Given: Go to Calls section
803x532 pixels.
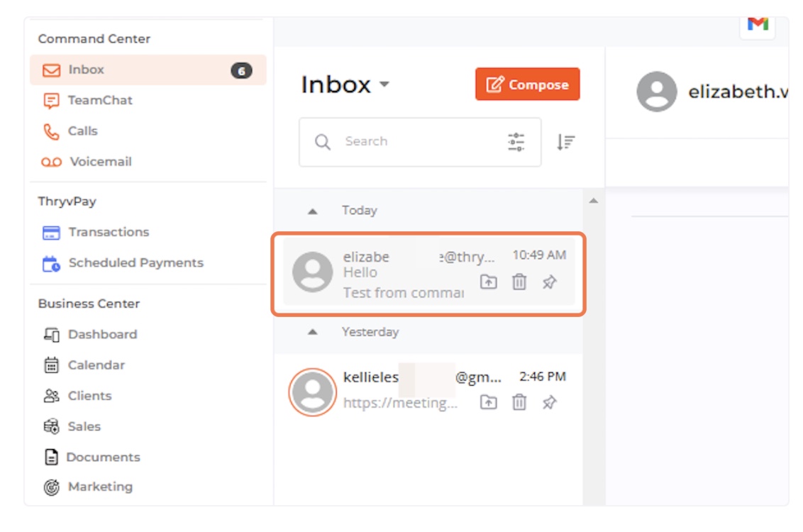Looking at the screenshot, I should 82,131.
